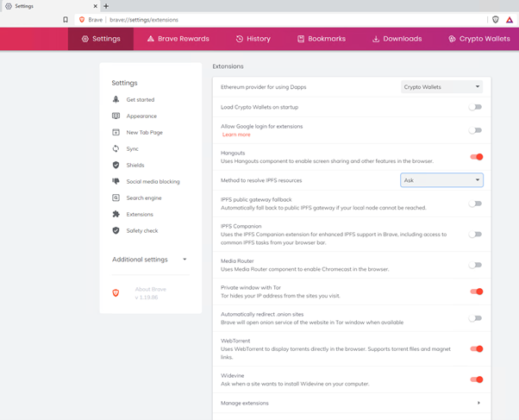The width and height of the screenshot is (519, 420).
Task: Turn off the WebTorrent toggle
Action: coord(475,348)
